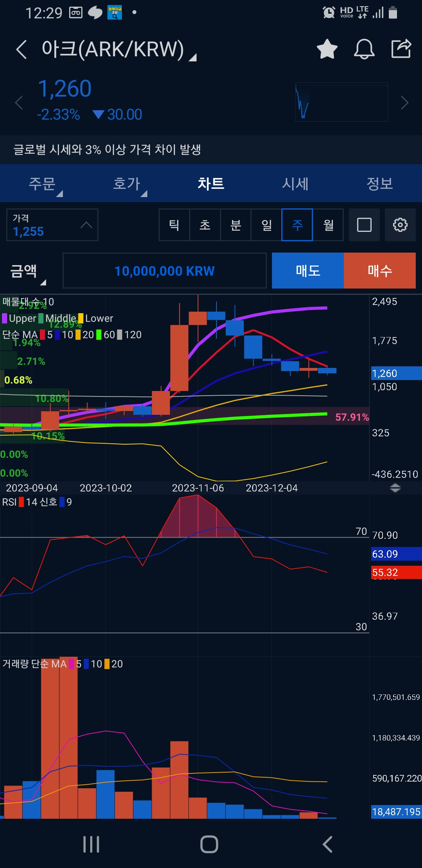Tap the volume value 18,487.195 tag
Screen dimensions: 422x868
point(396,812)
